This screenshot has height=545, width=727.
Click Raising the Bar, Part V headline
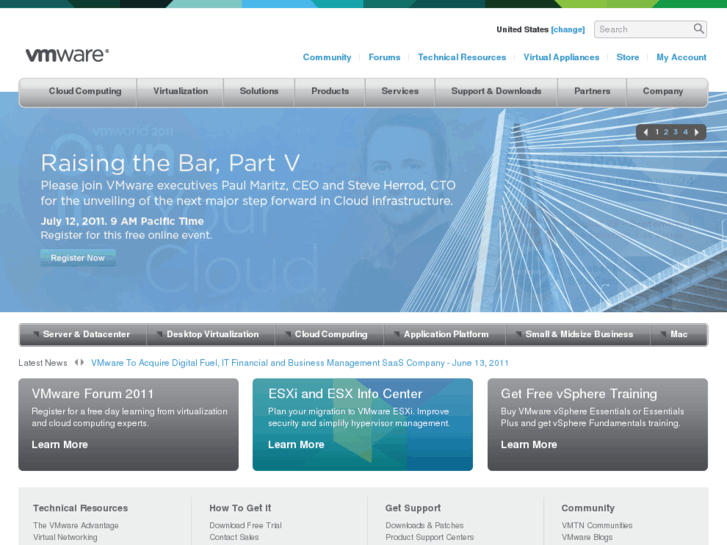tap(170, 163)
